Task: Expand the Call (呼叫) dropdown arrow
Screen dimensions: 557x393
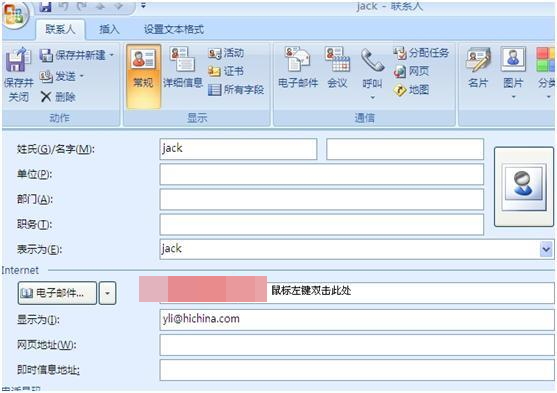Action: click(372, 97)
